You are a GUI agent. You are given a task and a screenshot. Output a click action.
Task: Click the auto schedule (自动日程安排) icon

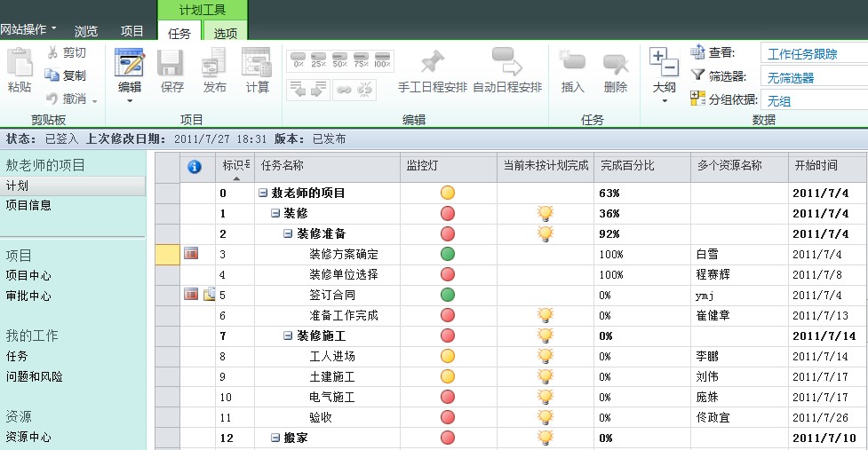pos(507,63)
